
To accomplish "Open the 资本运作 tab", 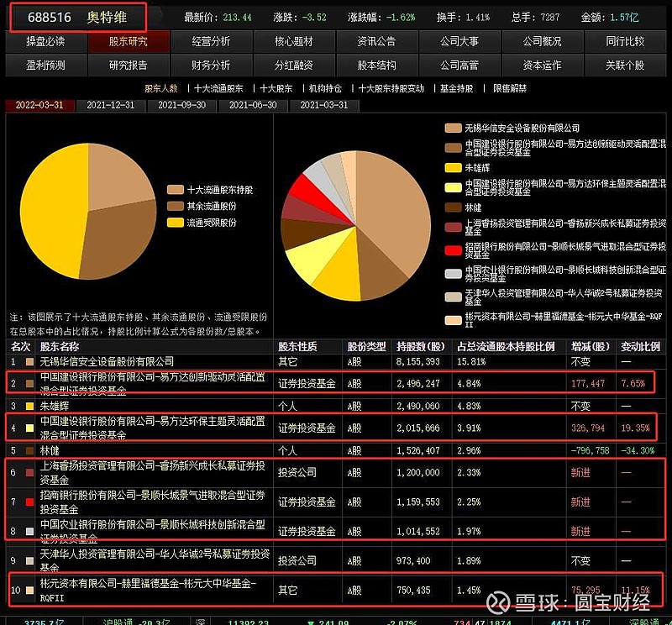I will (x=542, y=66).
